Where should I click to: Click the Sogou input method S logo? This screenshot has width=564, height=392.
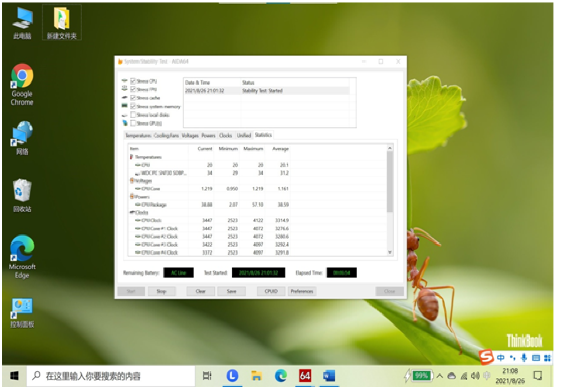pos(486,357)
